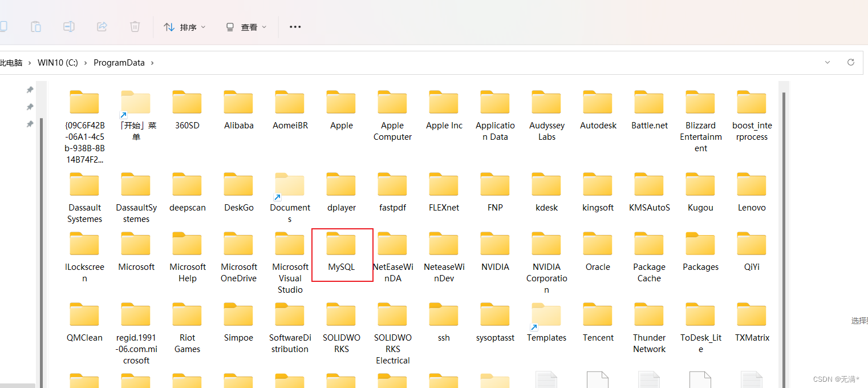Select the Templates shortcut folder
This screenshot has width=868, height=388.
pyautogui.click(x=546, y=322)
